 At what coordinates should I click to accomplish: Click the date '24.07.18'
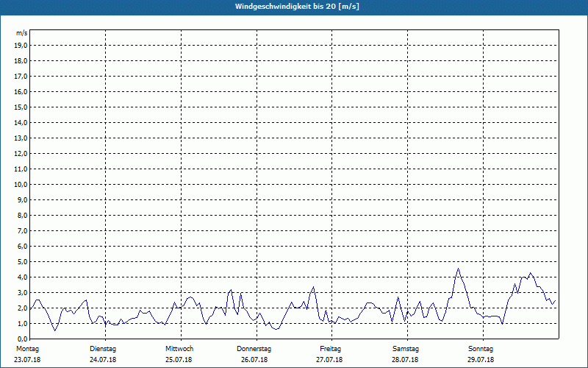tap(103, 360)
